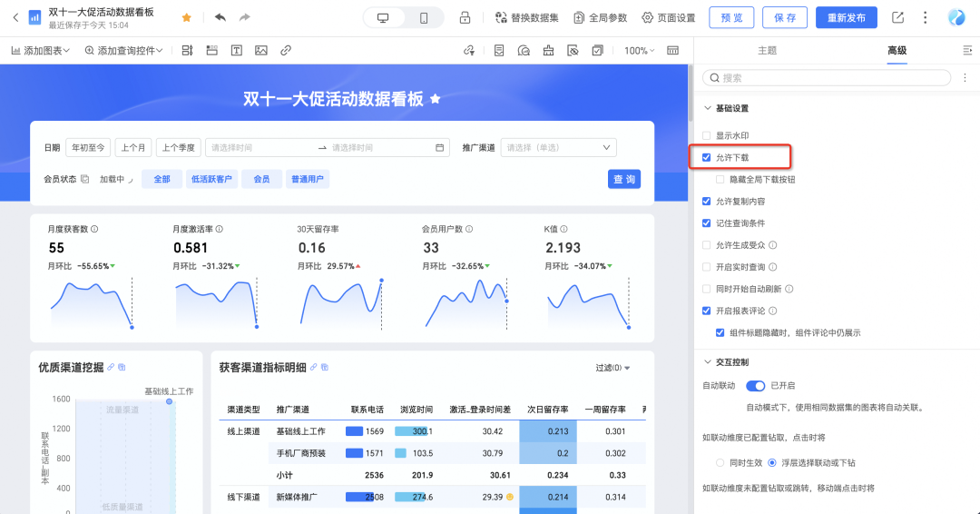Click link icon next to 优质渠道挖掘
Viewport: 980px width, 514px height.
[111, 367]
